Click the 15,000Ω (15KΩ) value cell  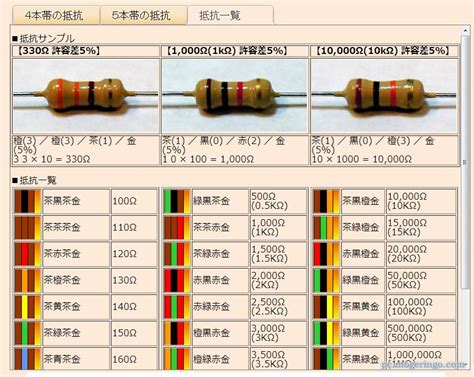[421, 227]
